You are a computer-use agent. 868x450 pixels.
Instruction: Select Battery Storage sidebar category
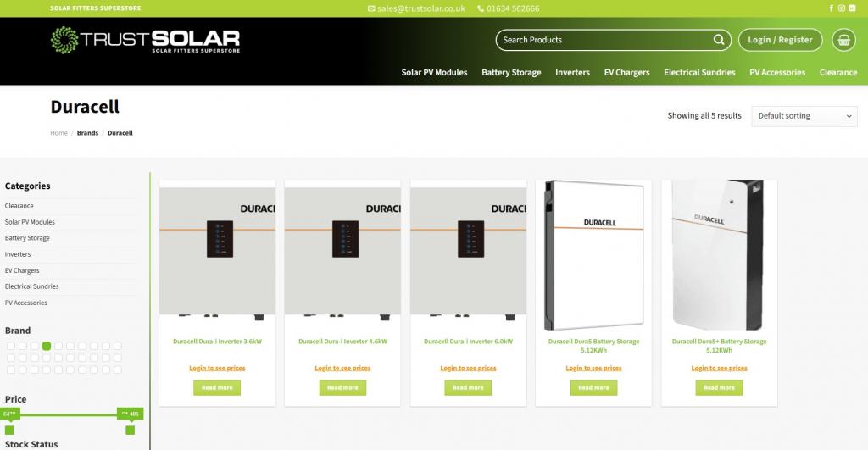(x=27, y=238)
